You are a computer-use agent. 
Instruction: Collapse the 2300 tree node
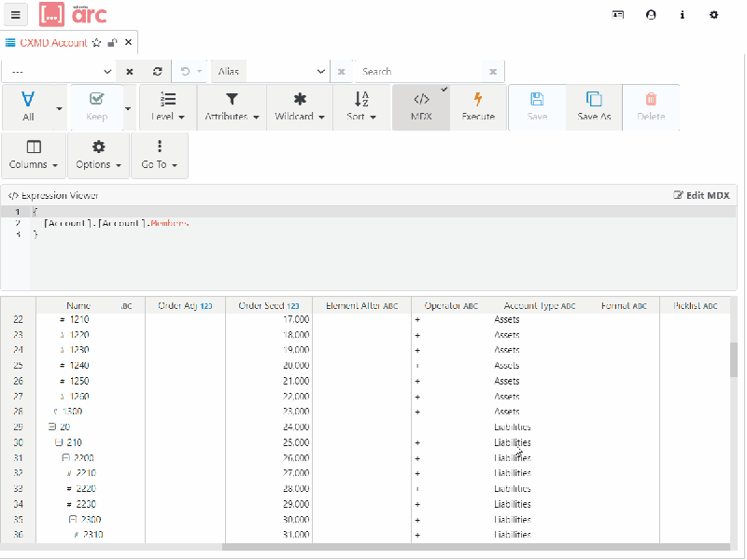coord(73,519)
